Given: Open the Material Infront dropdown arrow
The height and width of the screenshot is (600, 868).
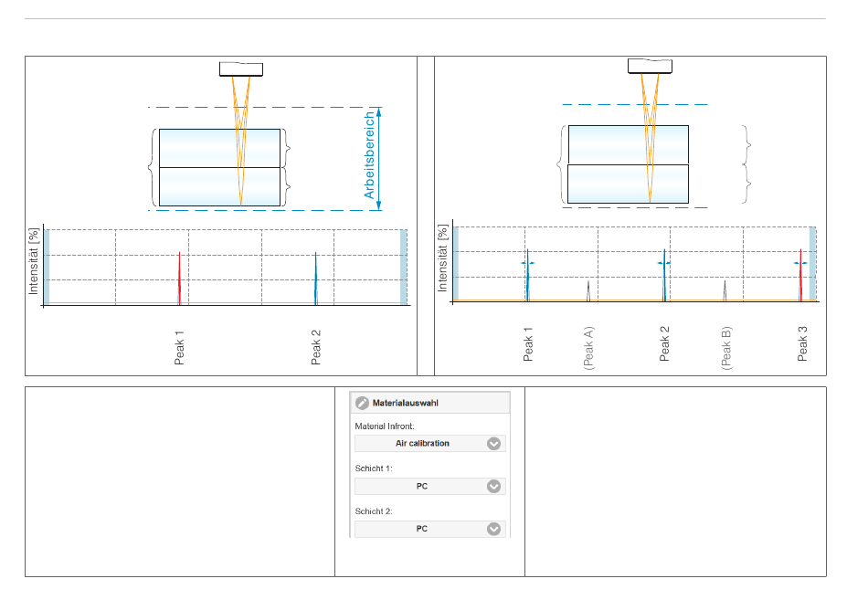Looking at the screenshot, I should tap(493, 443).
